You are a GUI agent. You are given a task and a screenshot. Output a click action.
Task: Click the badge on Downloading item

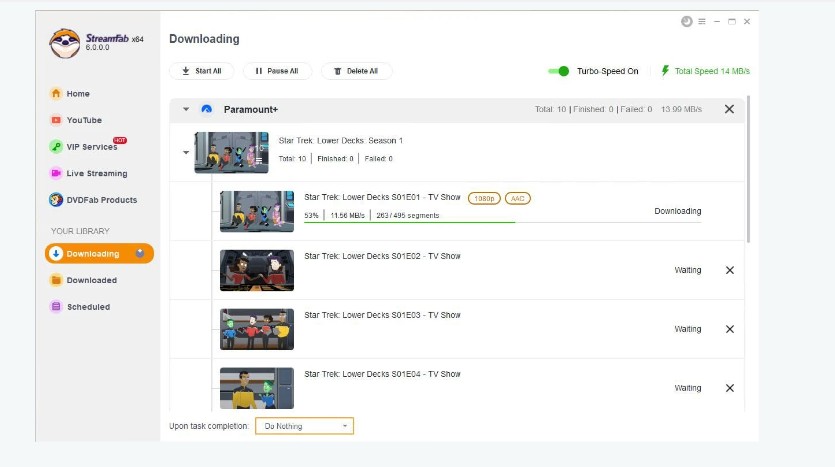[x=140, y=253]
